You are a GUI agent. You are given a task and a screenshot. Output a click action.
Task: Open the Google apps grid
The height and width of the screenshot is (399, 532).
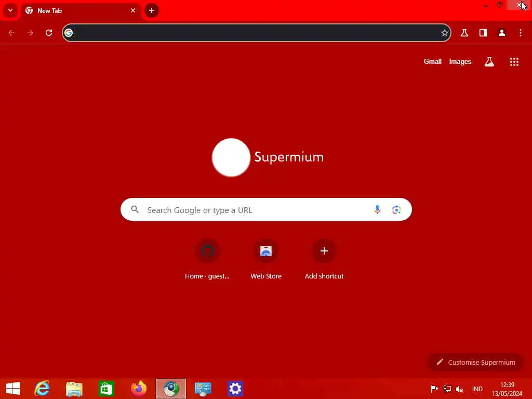(x=514, y=62)
